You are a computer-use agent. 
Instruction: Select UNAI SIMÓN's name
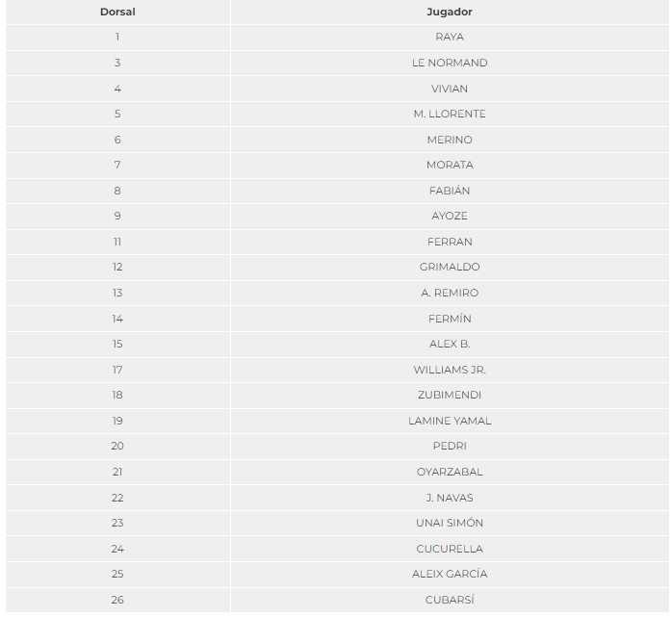point(449,523)
